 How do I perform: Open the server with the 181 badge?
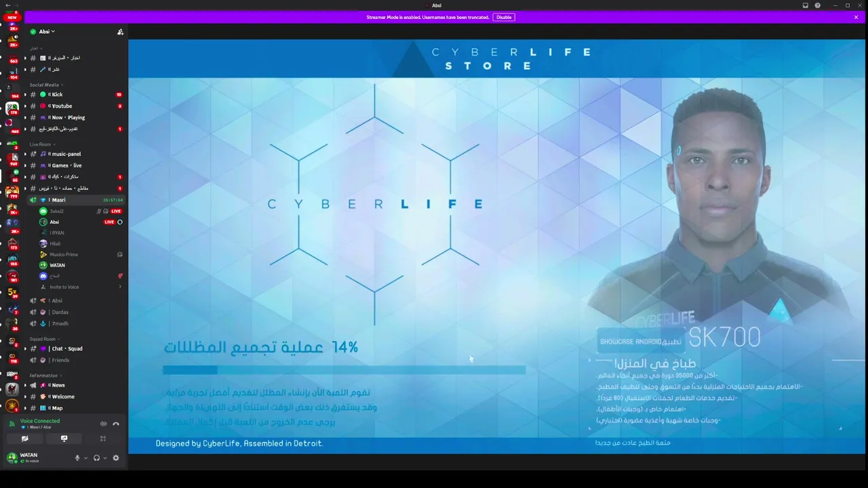12,276
